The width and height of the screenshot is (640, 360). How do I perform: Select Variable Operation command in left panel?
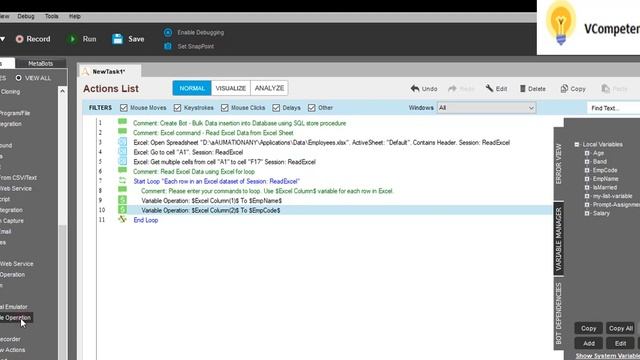point(16,318)
